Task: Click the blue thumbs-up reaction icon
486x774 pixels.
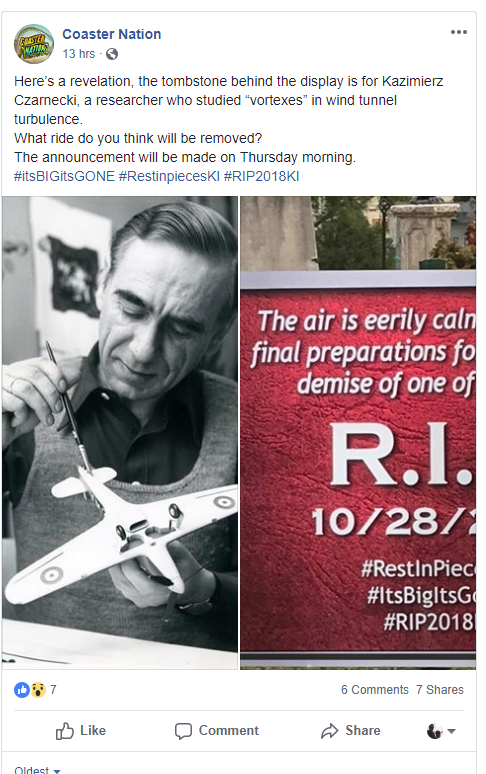Action: pyautogui.click(x=22, y=690)
